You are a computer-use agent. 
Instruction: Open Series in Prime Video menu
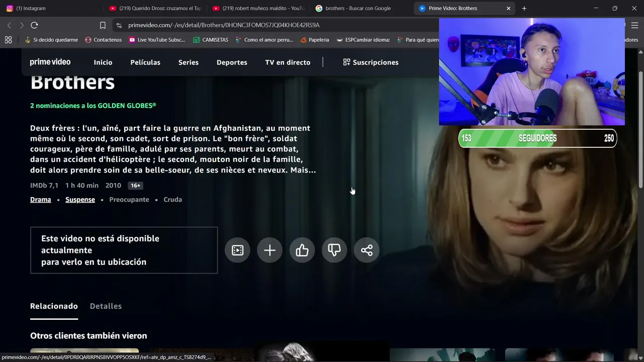(189, 62)
